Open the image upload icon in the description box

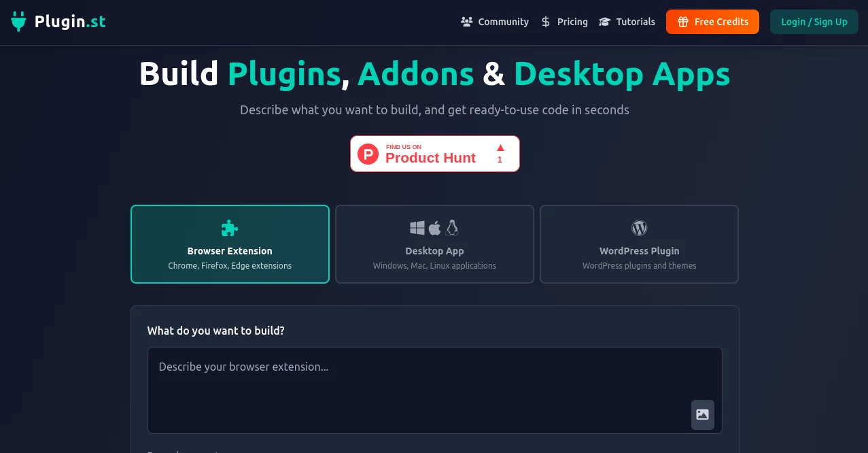[x=702, y=414]
